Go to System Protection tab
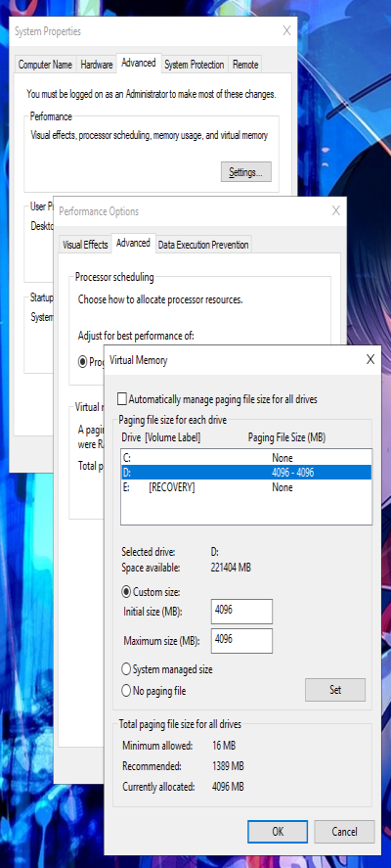Viewport: 391px width, 868px height. click(x=195, y=65)
